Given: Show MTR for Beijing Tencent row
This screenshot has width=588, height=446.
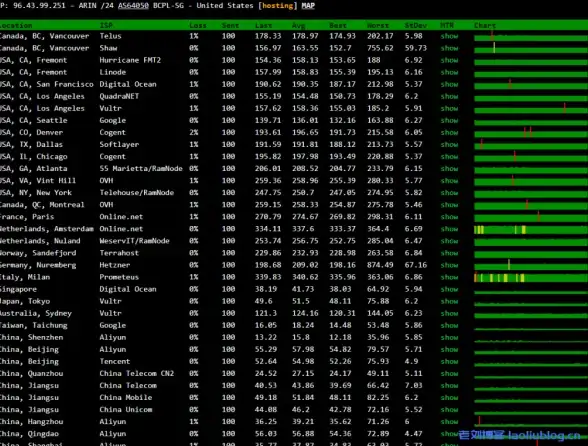Looking at the screenshot, I should pyautogui.click(x=449, y=361).
